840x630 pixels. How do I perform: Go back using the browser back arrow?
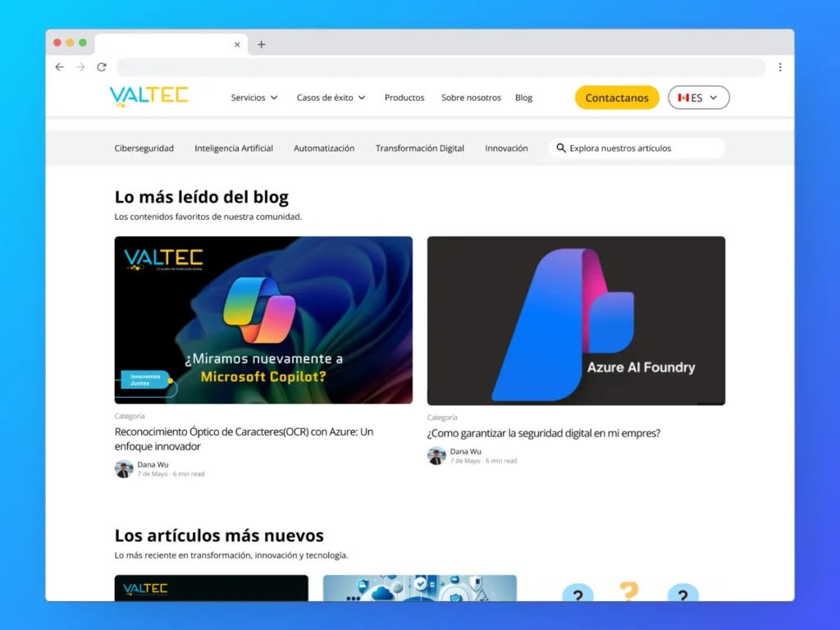[59, 67]
